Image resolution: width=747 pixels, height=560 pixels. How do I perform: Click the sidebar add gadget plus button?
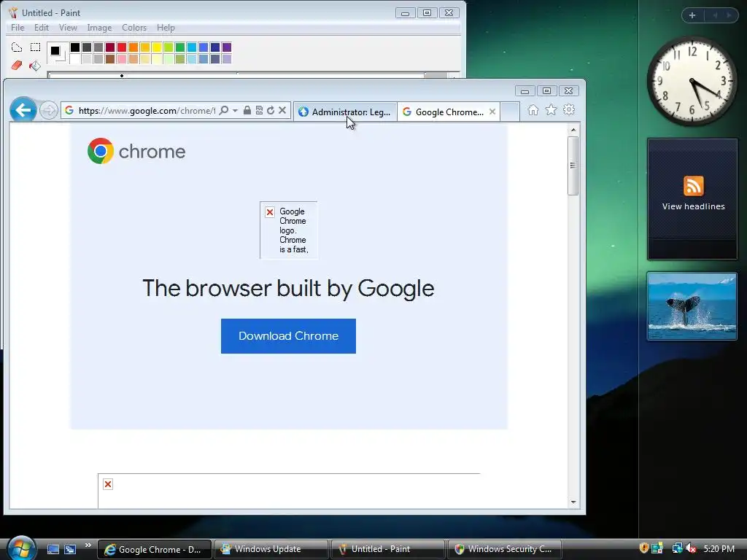pyautogui.click(x=692, y=15)
